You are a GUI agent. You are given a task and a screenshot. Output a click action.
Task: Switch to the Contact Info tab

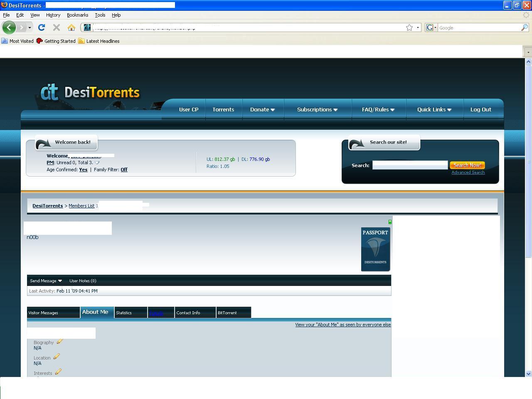tap(195, 313)
